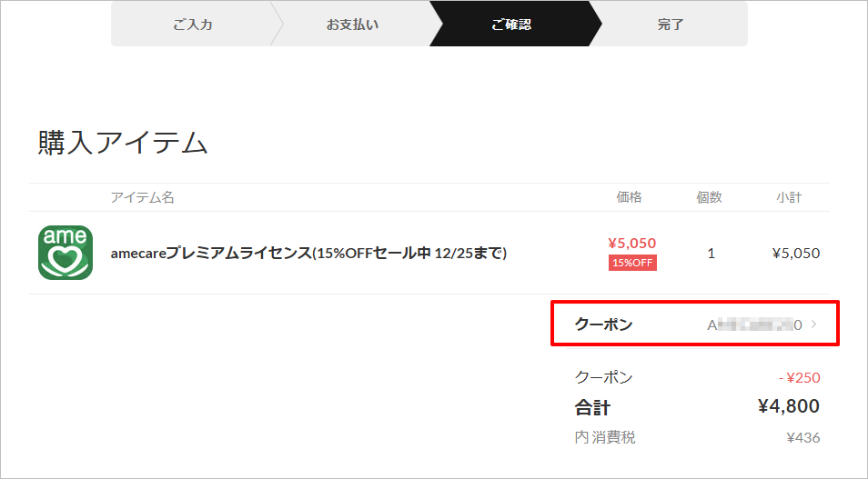This screenshot has height=479, width=868.
Task: Click the 購入アイテム heading
Action: [x=123, y=143]
